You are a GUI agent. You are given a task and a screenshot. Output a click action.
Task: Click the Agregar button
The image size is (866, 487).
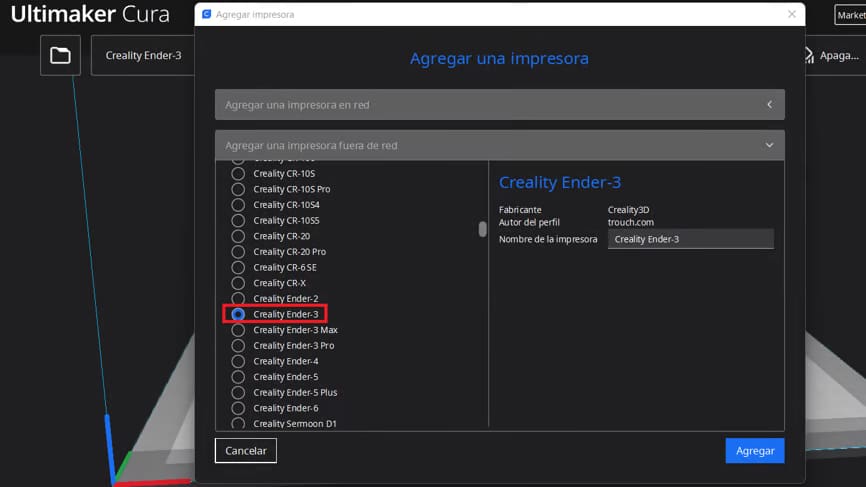point(754,451)
